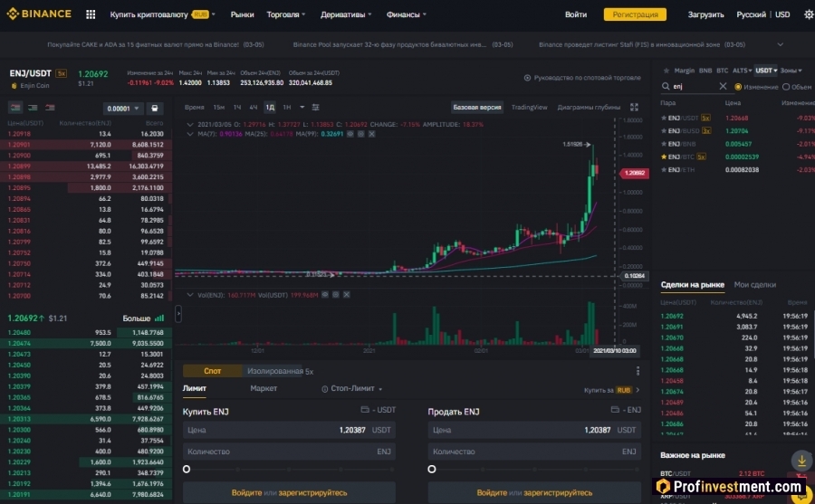Remove the MA indicator with X

click(371, 134)
